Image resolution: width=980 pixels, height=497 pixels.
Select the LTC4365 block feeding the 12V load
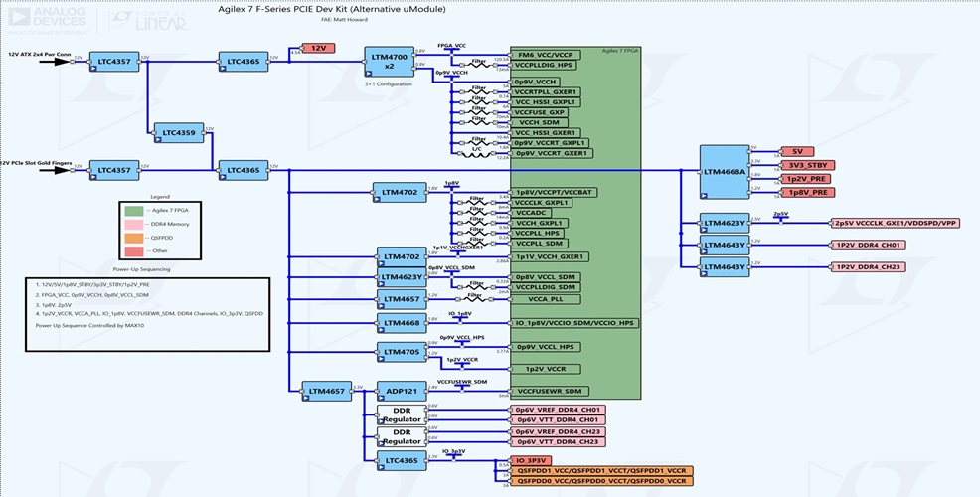point(243,62)
